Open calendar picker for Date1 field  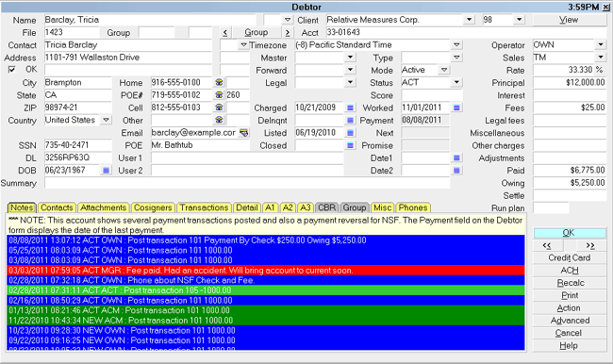pos(456,157)
